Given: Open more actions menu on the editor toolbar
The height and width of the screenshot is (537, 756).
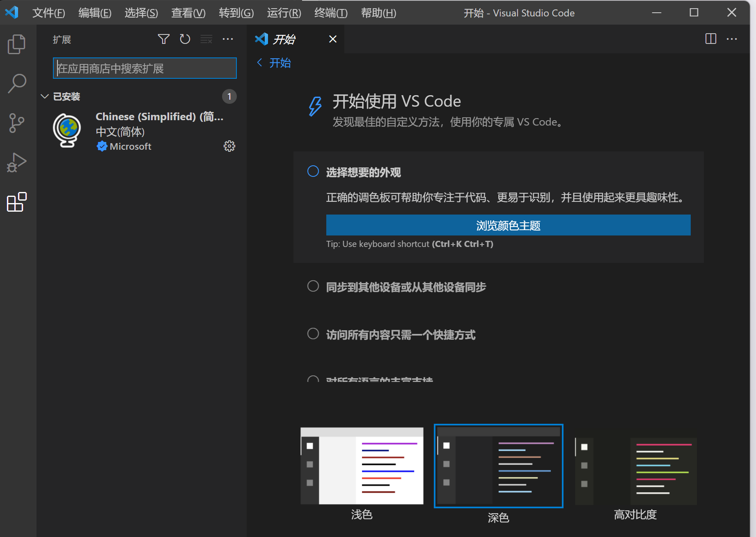Looking at the screenshot, I should (x=732, y=39).
